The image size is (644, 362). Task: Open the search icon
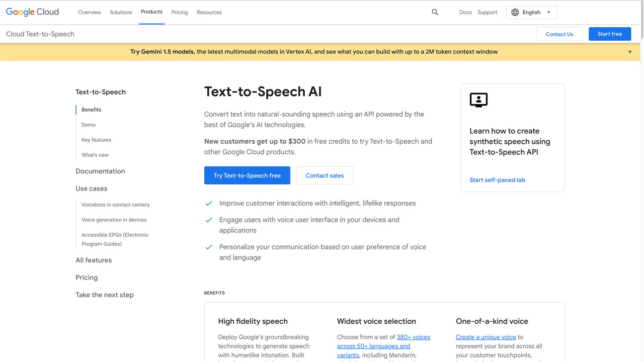coord(435,12)
